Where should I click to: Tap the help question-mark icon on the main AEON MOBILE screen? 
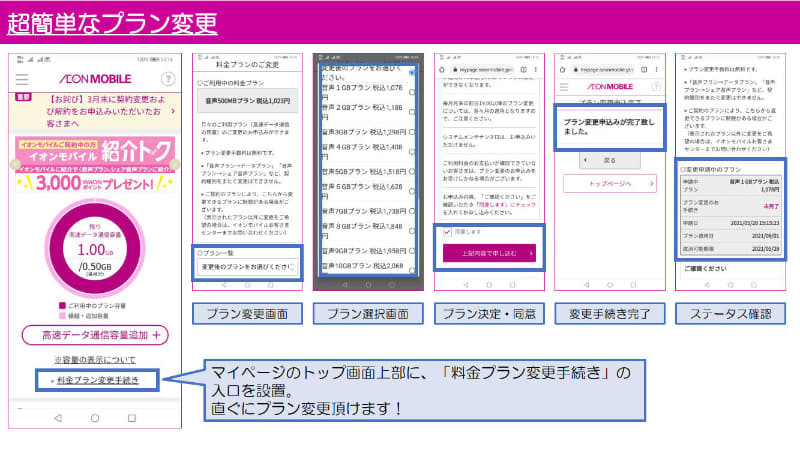(x=168, y=79)
